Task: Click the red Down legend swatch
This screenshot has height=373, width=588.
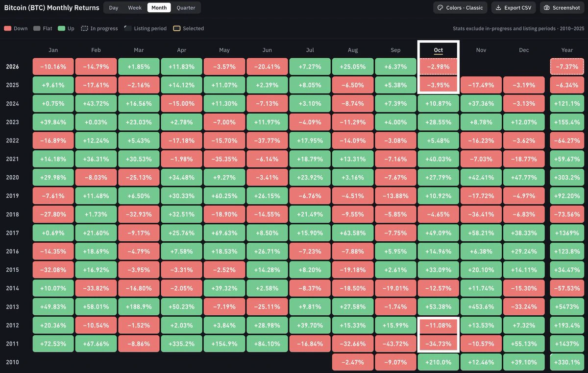Action: pos(7,28)
